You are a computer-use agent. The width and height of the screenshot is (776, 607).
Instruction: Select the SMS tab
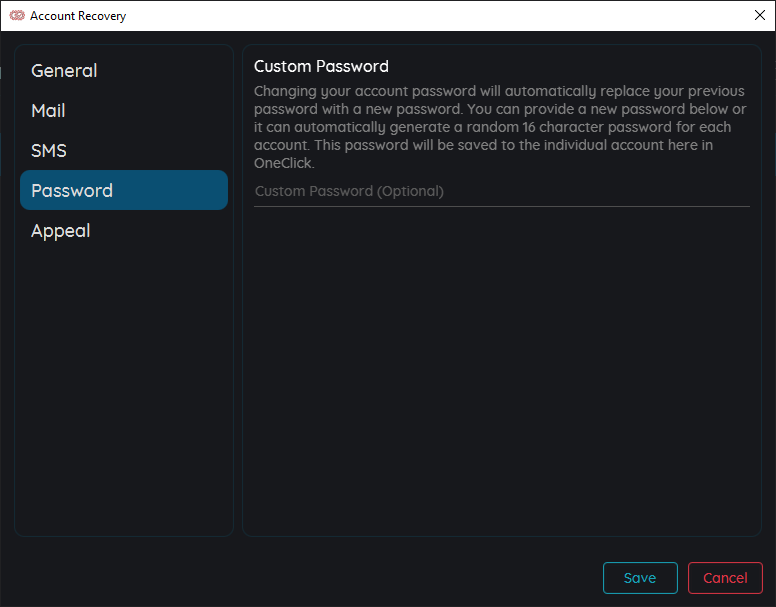[x=124, y=150]
